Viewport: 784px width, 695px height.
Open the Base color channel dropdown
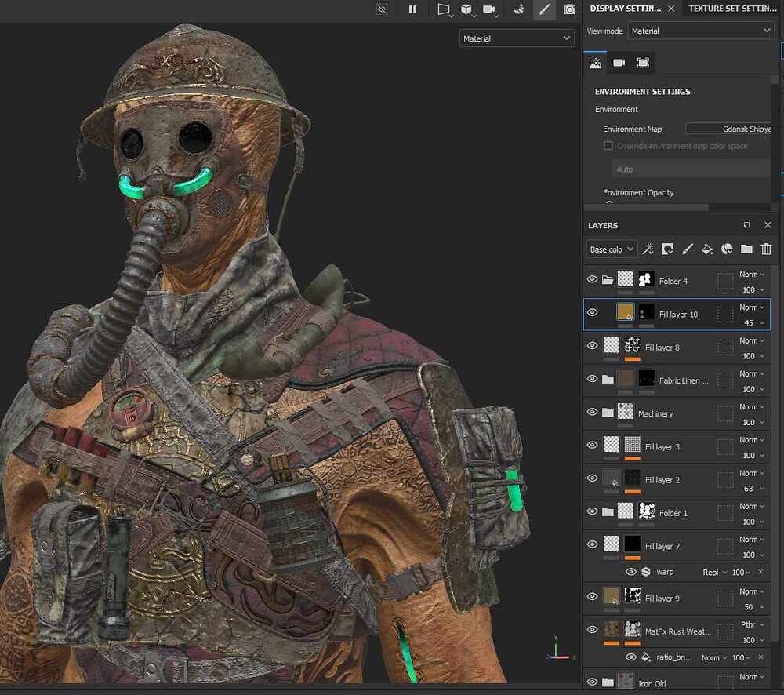coord(612,249)
